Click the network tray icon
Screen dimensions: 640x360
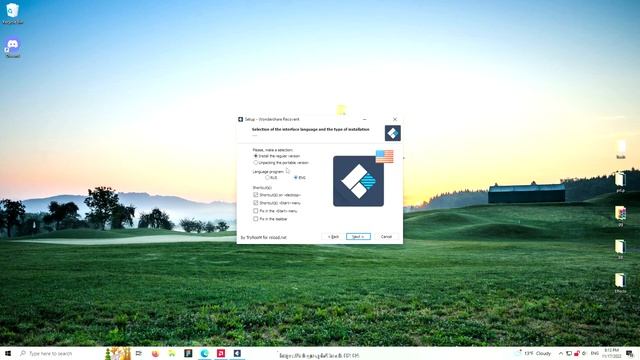click(x=569, y=353)
